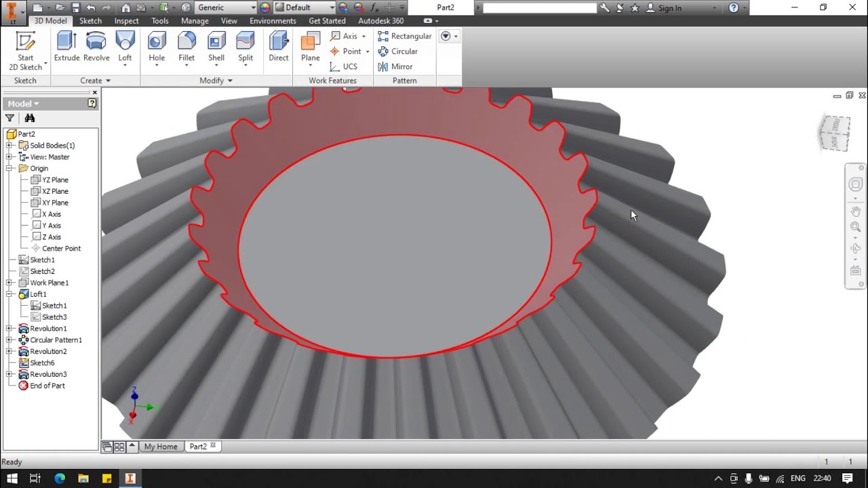Image resolution: width=868 pixels, height=488 pixels.
Task: Expand the View: Master node
Action: pyautogui.click(x=9, y=157)
